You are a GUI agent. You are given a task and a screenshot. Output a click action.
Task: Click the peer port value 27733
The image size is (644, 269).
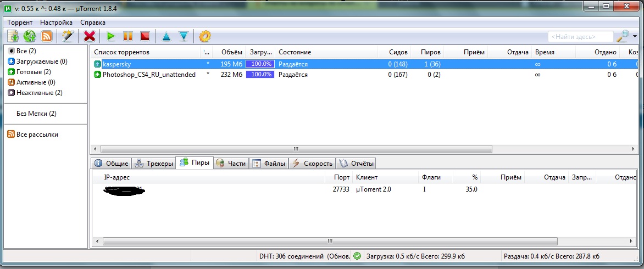click(341, 189)
